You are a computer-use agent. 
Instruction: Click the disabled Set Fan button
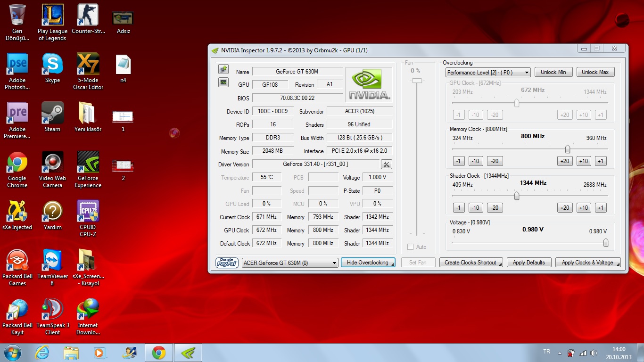pyautogui.click(x=418, y=263)
